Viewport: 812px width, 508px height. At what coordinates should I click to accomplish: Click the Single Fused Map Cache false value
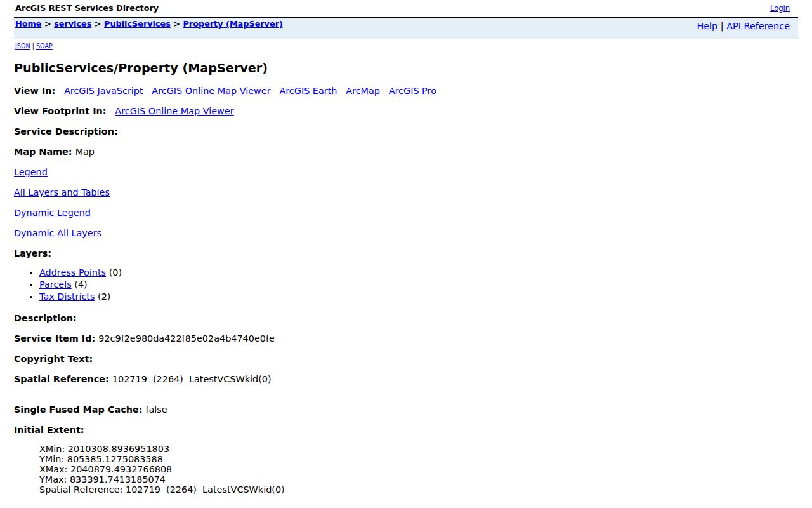156,410
